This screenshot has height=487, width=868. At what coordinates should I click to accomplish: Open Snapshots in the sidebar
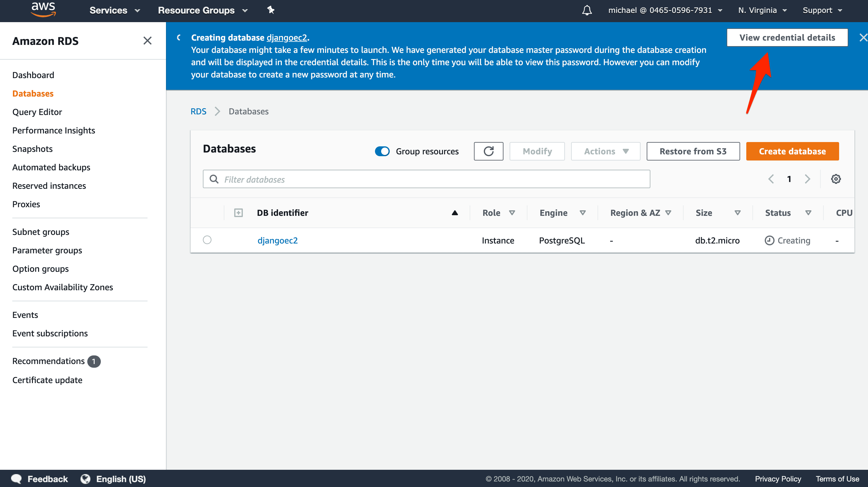coord(32,149)
